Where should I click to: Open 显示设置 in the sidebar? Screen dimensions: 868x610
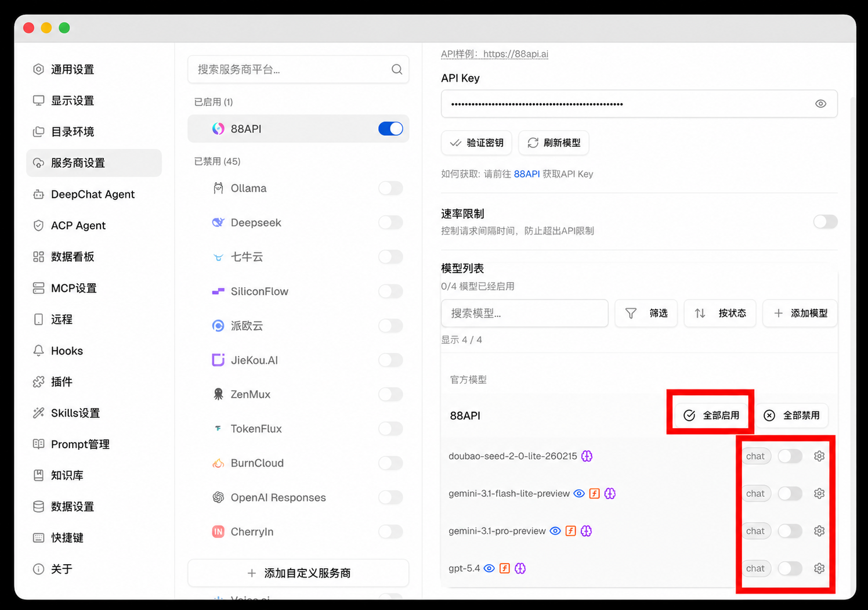94,100
